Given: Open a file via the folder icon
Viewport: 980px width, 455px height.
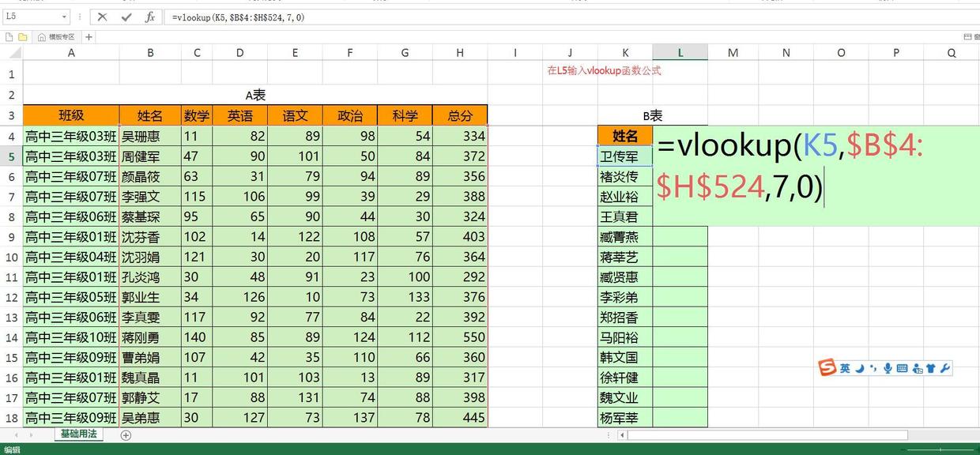Looking at the screenshot, I should tap(24, 36).
